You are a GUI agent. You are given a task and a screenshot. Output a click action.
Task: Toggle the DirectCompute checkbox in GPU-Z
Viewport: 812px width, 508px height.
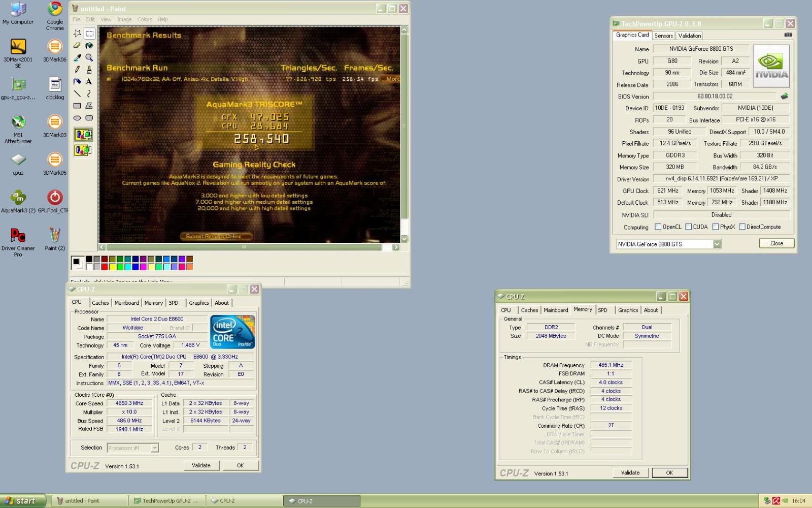[x=742, y=227]
